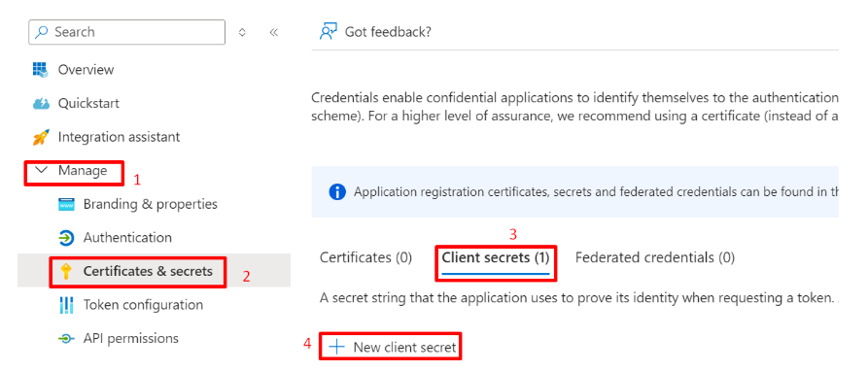This screenshot has height=371, width=868.
Task: Switch to the Certificates (0) tab
Action: coord(365,257)
